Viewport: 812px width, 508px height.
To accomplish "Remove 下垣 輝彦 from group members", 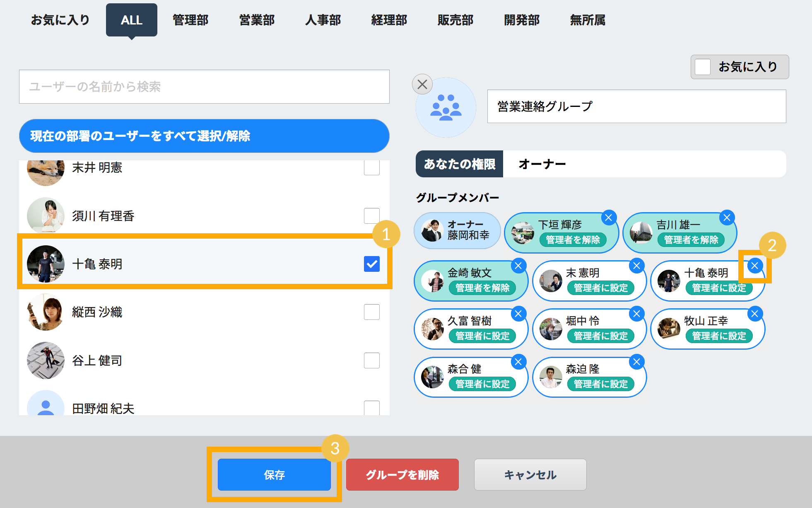I will tap(609, 218).
